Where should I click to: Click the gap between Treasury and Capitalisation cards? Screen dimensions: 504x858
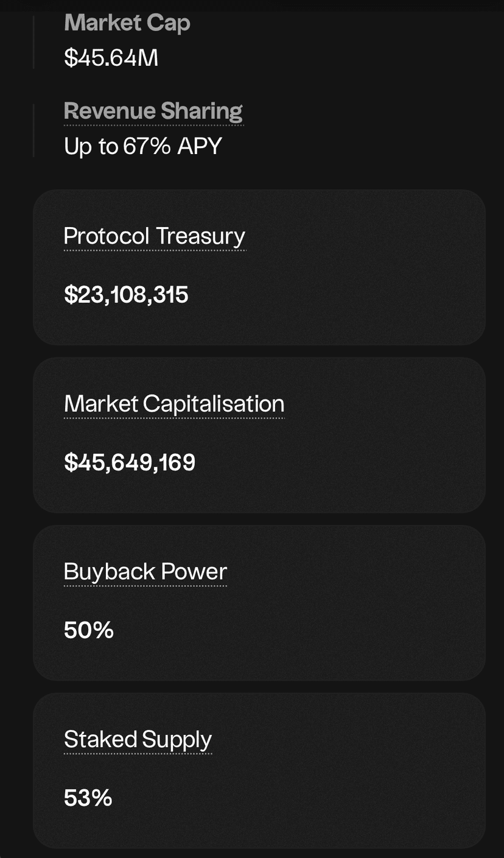pos(259,351)
